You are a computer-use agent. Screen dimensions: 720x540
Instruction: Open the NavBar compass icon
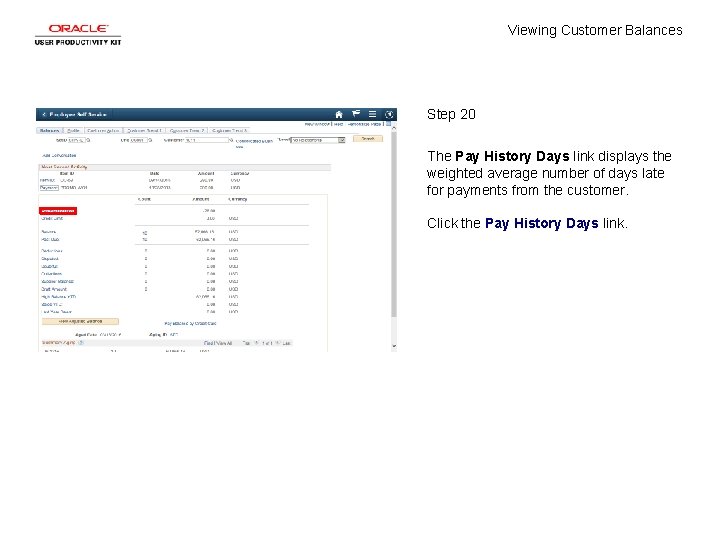click(x=389, y=114)
